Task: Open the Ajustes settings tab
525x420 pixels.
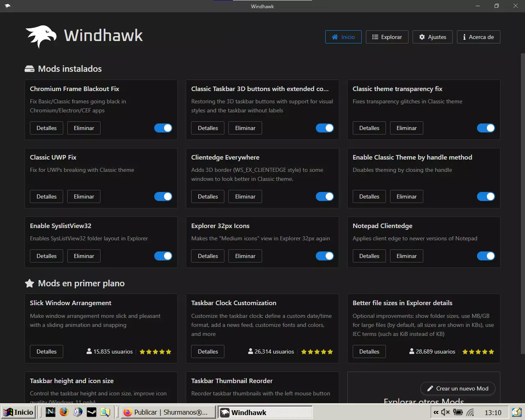Action: [432, 37]
